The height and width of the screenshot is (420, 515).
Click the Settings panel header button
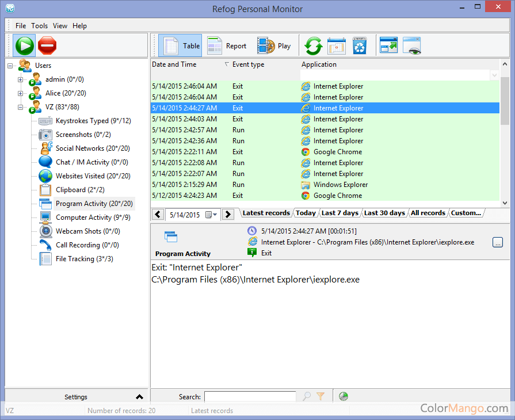point(76,396)
